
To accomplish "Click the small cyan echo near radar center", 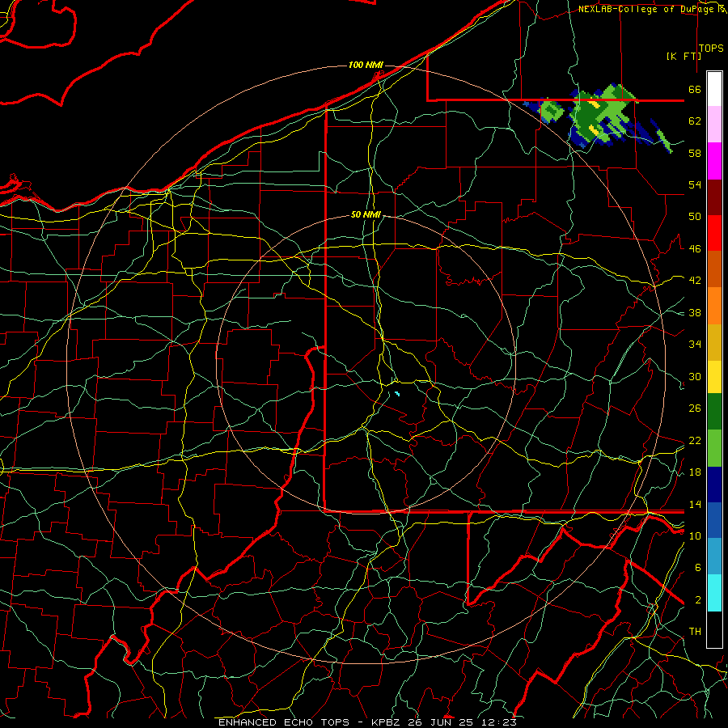I will 397,394.
